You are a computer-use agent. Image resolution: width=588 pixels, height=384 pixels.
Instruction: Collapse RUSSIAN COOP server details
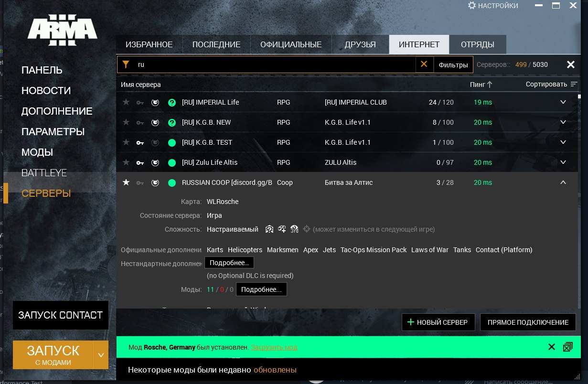pos(563,182)
